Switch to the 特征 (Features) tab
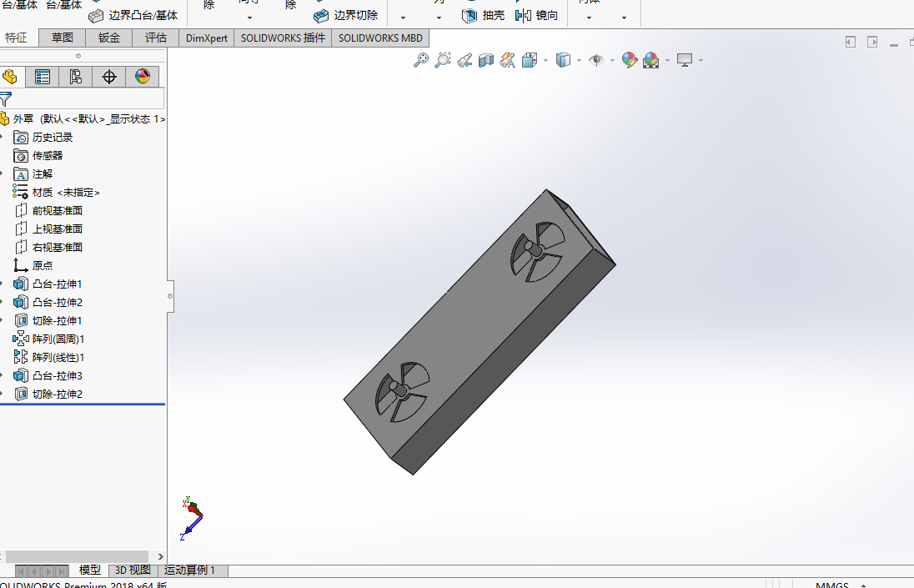 (x=17, y=38)
